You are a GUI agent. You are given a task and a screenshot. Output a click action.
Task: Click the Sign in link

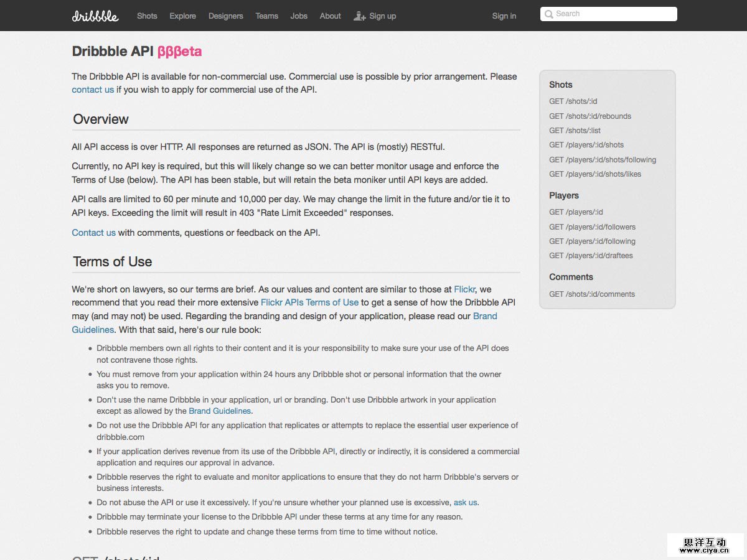504,16
